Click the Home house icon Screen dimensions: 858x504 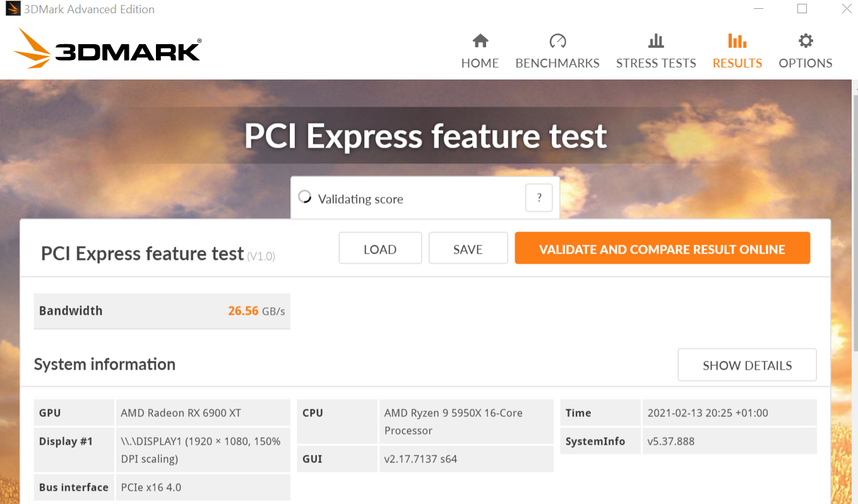point(480,42)
